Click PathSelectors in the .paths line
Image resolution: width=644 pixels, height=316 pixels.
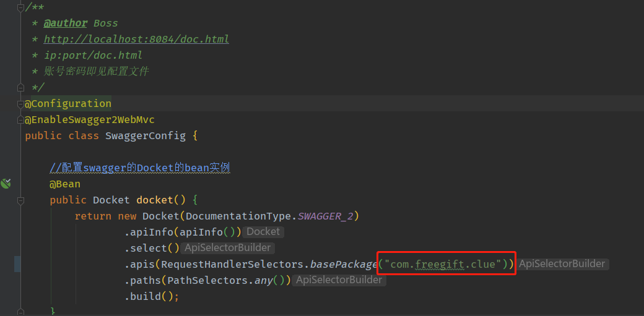click(x=207, y=280)
